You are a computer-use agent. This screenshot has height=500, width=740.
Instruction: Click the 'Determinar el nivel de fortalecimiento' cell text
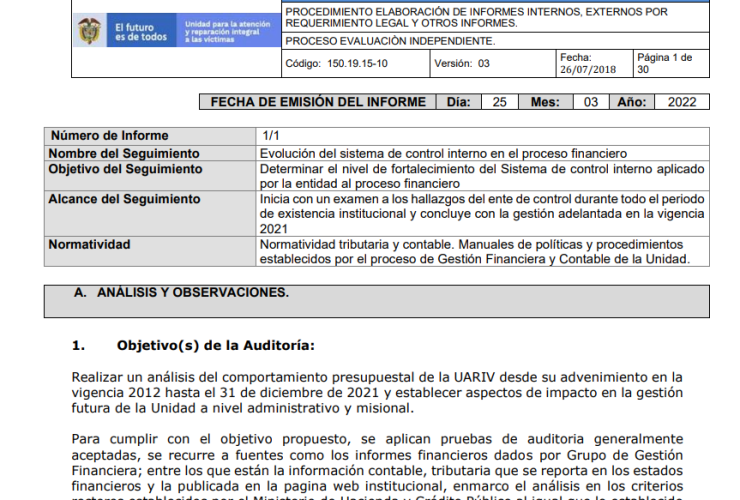[x=482, y=176]
